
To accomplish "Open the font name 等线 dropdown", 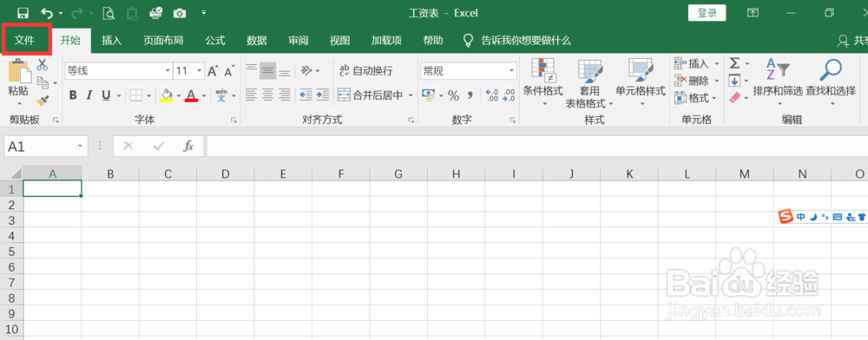I will pyautogui.click(x=168, y=71).
